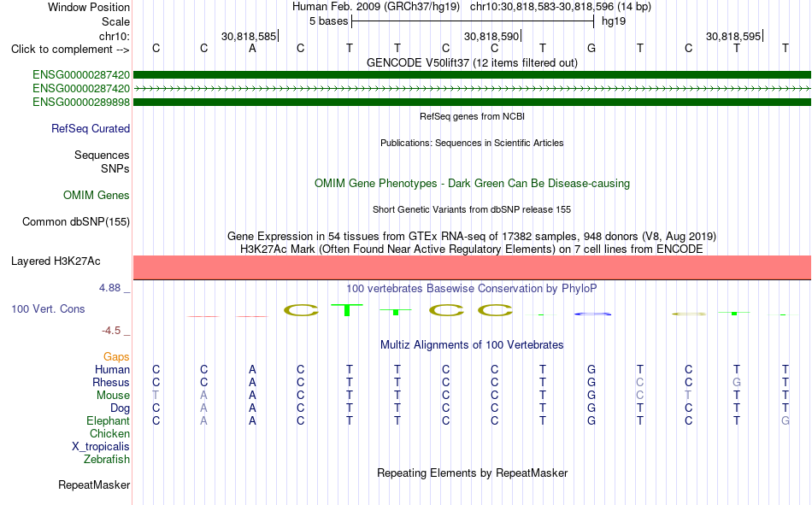Click the orange Gaps label
Viewport: 812px width, 505px height.
tap(116, 357)
